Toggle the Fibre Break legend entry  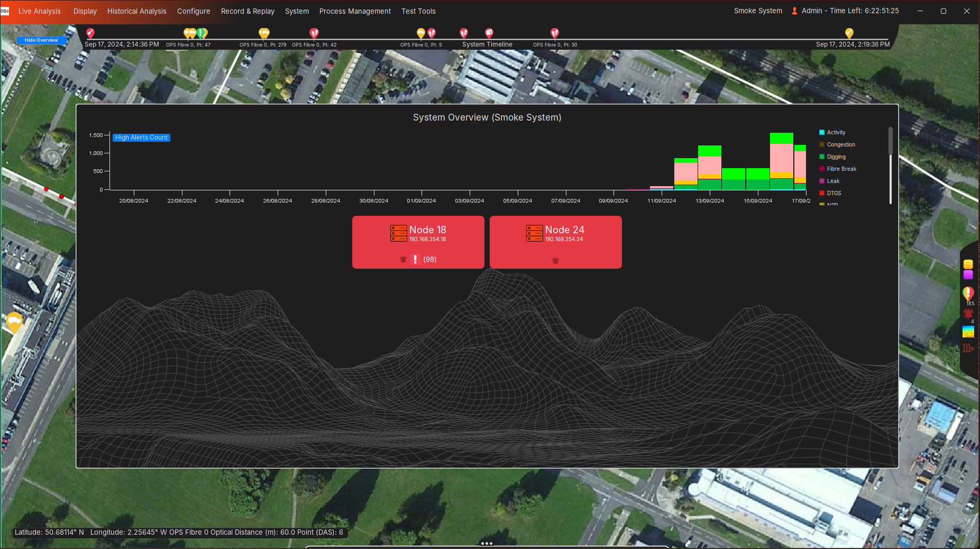click(x=841, y=169)
